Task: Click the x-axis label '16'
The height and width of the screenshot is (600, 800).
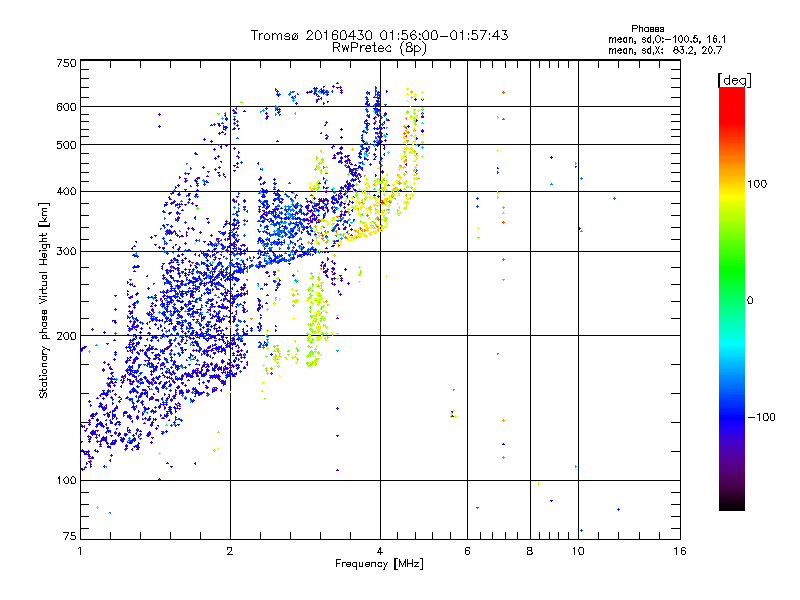Action: [680, 551]
